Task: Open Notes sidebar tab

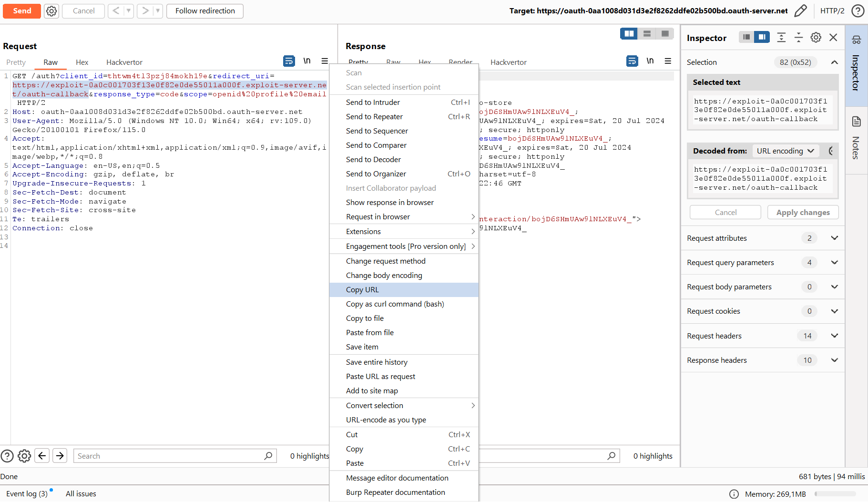Action: point(857,139)
